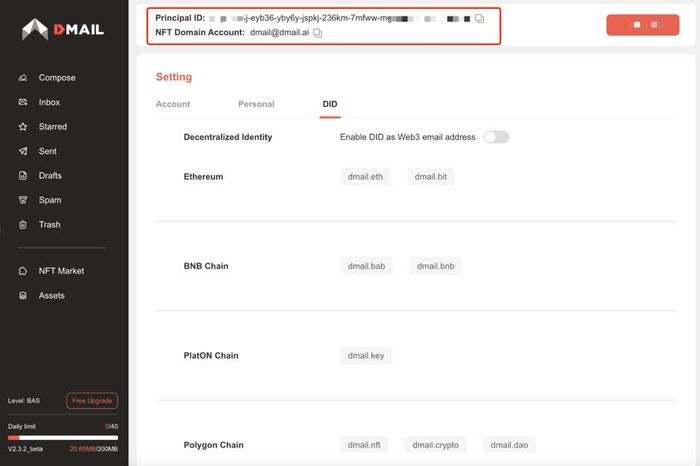The width and height of the screenshot is (700, 466).
Task: Copy the NFT Domain Account address
Action: point(317,33)
